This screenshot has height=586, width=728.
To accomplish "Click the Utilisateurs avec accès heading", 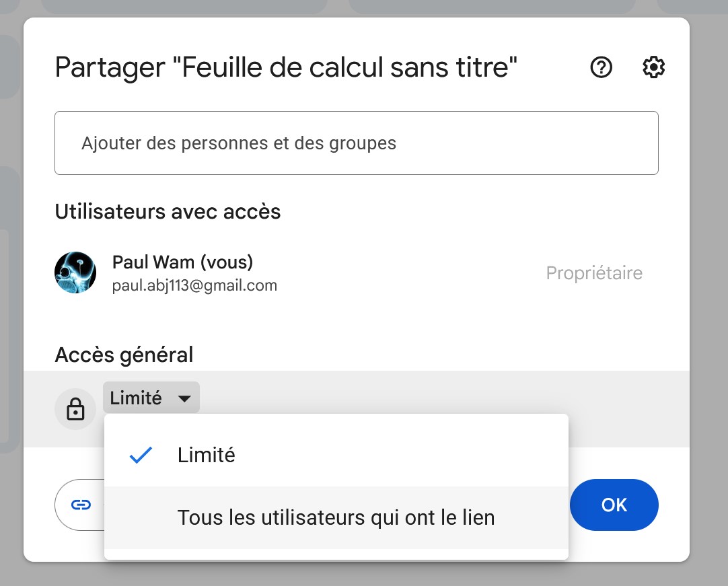I will click(168, 212).
